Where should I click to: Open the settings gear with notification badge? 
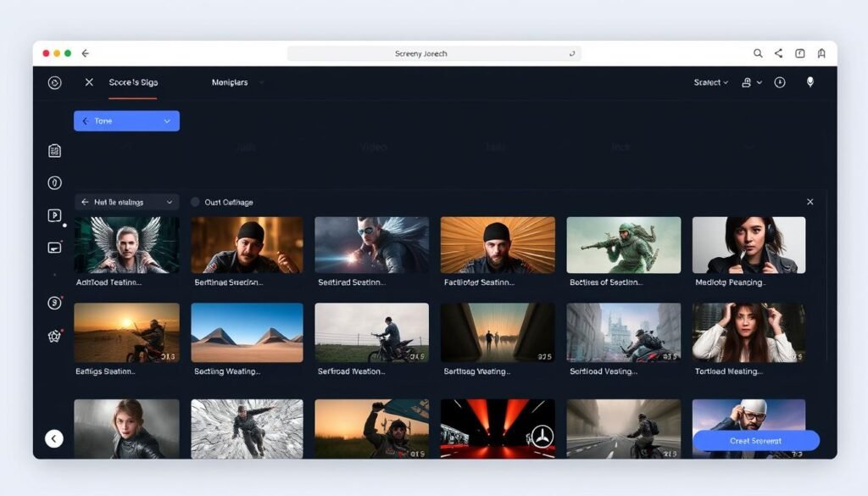[53, 336]
